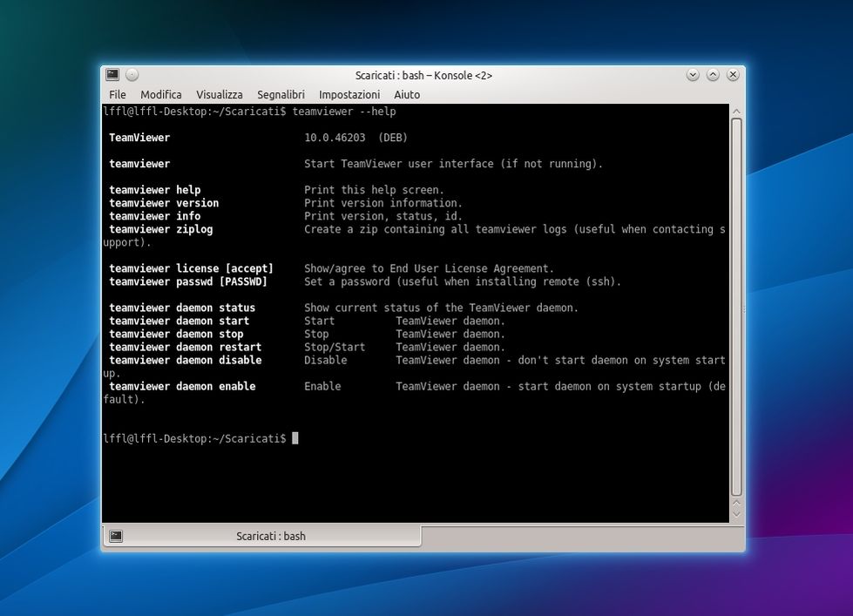This screenshot has height=616, width=853.
Task: Close the Konsole window
Action: (733, 75)
